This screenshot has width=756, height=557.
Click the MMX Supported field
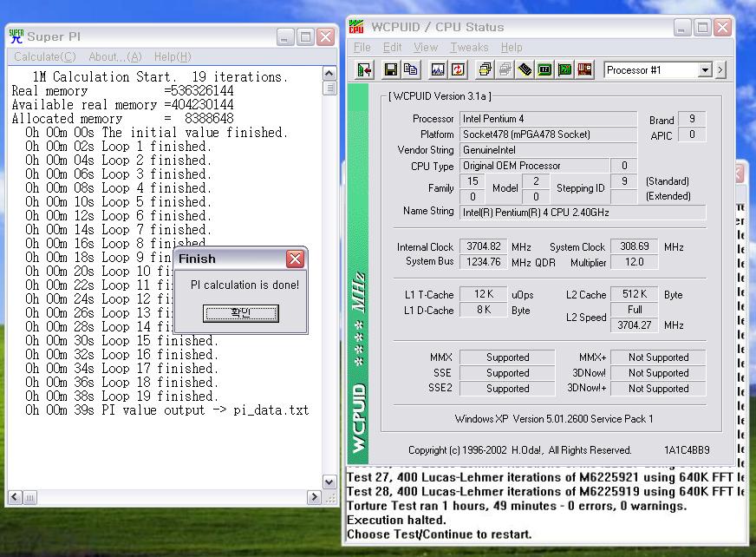(x=507, y=357)
